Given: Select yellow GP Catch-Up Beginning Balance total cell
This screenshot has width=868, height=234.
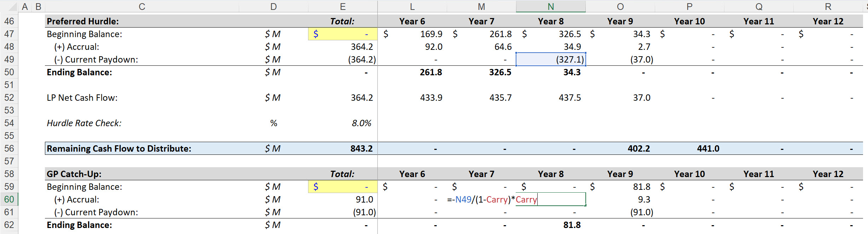Looking at the screenshot, I should (343, 187).
